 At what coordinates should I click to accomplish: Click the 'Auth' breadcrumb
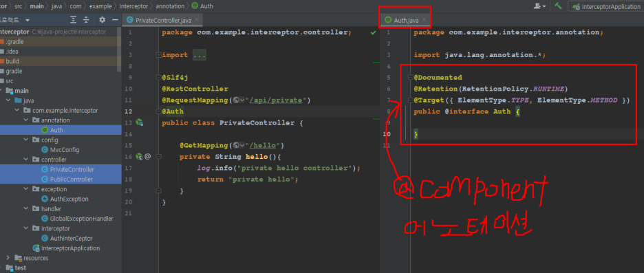coord(202,6)
